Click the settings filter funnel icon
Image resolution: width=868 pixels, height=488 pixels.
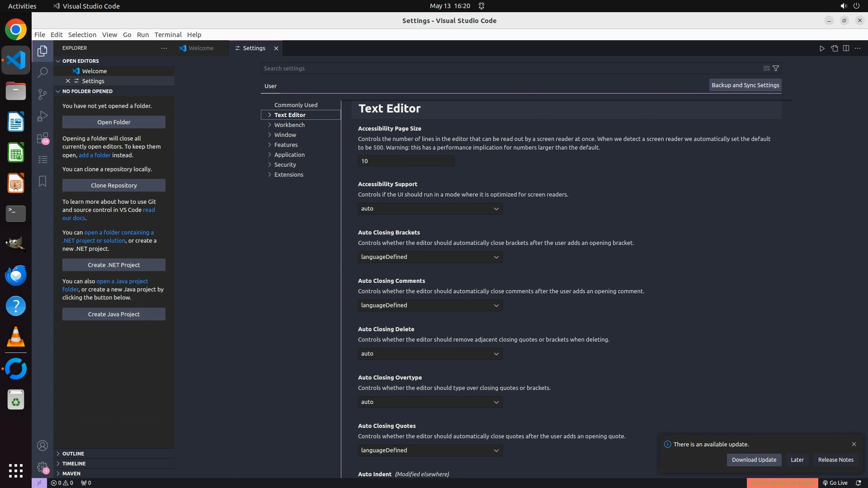(x=776, y=68)
